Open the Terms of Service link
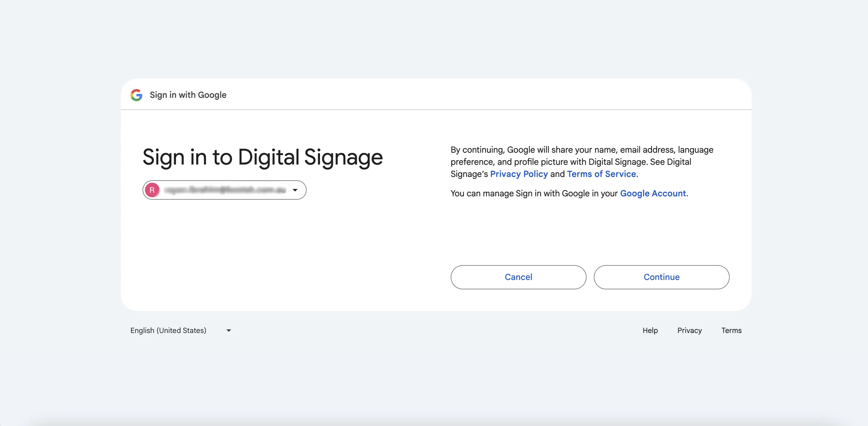The height and width of the screenshot is (426, 868). click(x=601, y=174)
